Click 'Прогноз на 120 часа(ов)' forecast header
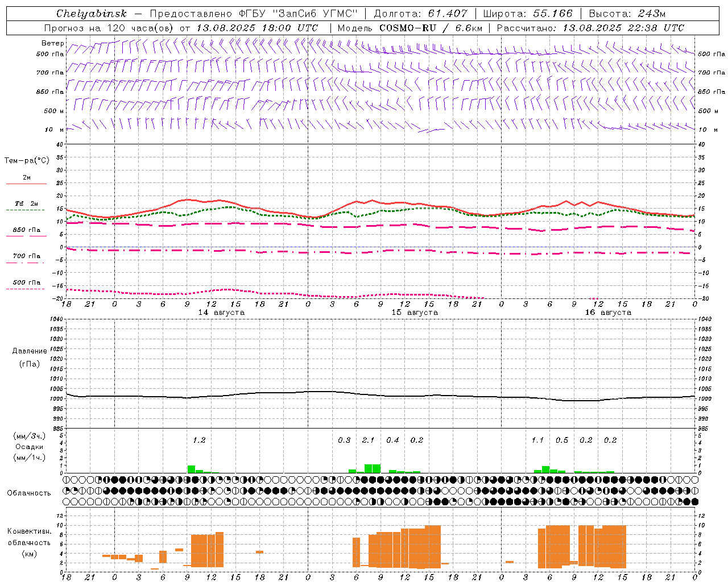The height and width of the screenshot is (582, 728). click(110, 28)
